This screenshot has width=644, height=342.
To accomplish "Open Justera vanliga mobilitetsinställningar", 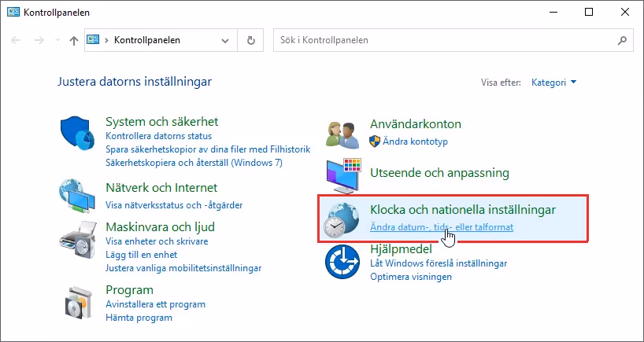I will tap(183, 268).
